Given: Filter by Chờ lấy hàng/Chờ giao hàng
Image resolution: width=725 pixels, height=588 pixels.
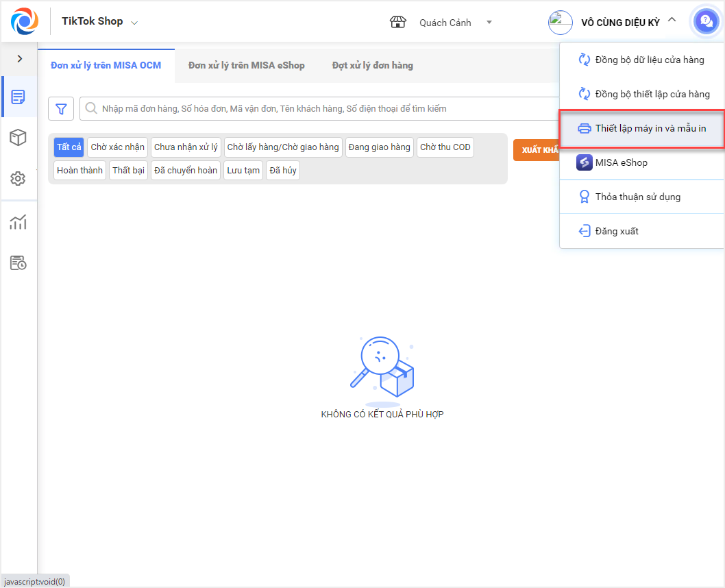Looking at the screenshot, I should tap(283, 147).
